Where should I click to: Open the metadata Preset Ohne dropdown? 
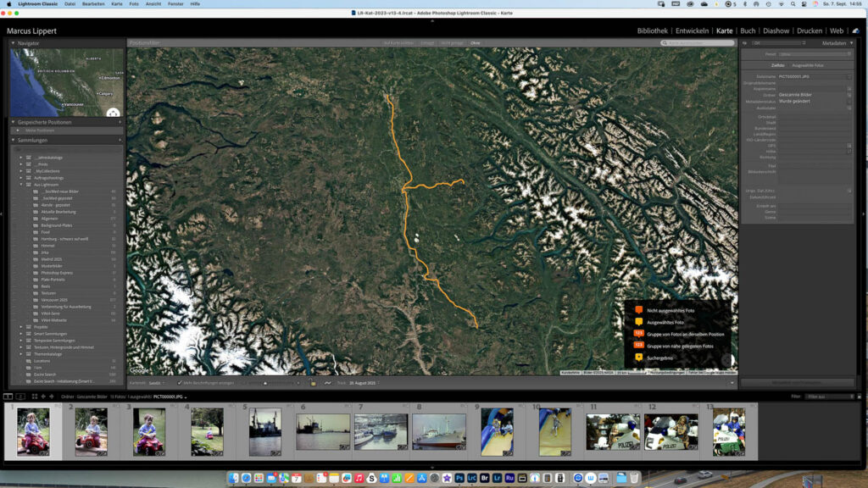[815, 54]
